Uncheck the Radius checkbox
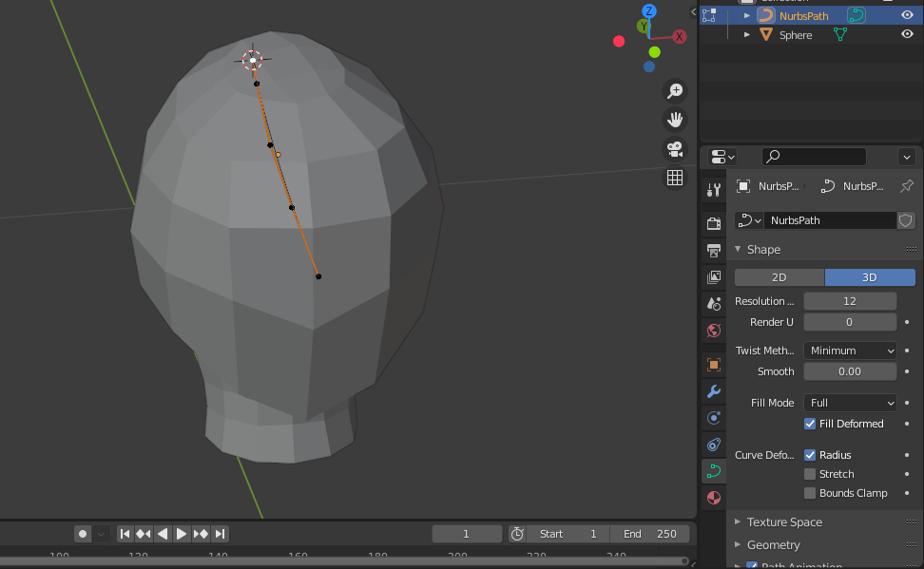Screen dimensions: 924x569 coord(810,455)
